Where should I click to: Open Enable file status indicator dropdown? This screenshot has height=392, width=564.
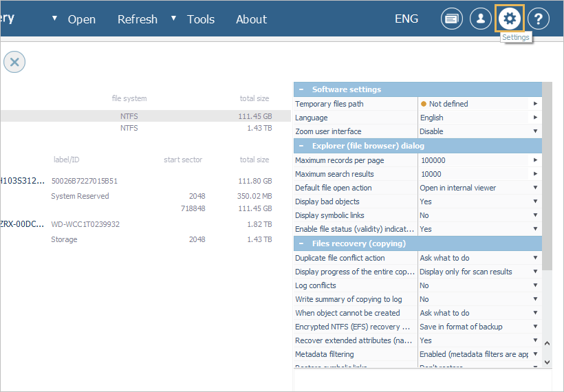tap(535, 229)
